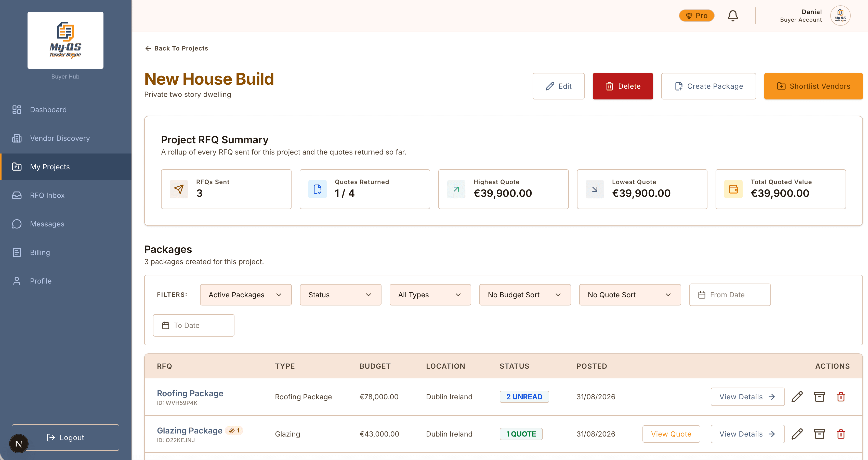Open the Glazing Package link
Screen dimensions: 868x460
(x=190, y=431)
